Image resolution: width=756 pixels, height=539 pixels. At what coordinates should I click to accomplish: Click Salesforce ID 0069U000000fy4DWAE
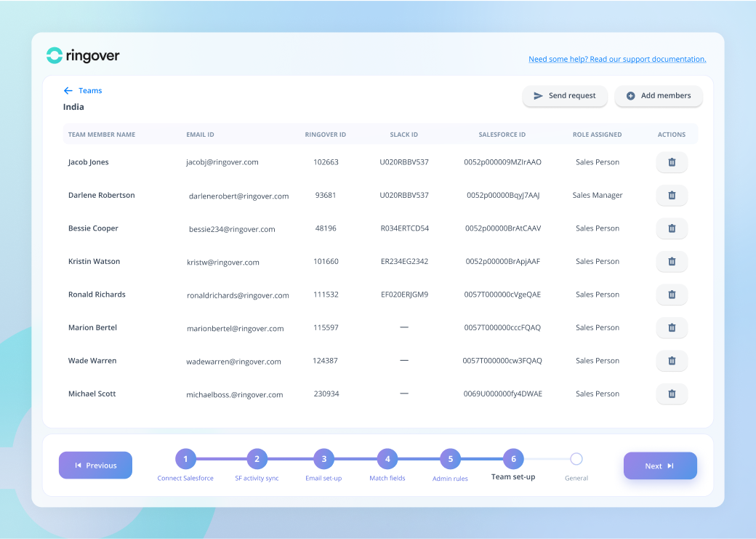(503, 394)
